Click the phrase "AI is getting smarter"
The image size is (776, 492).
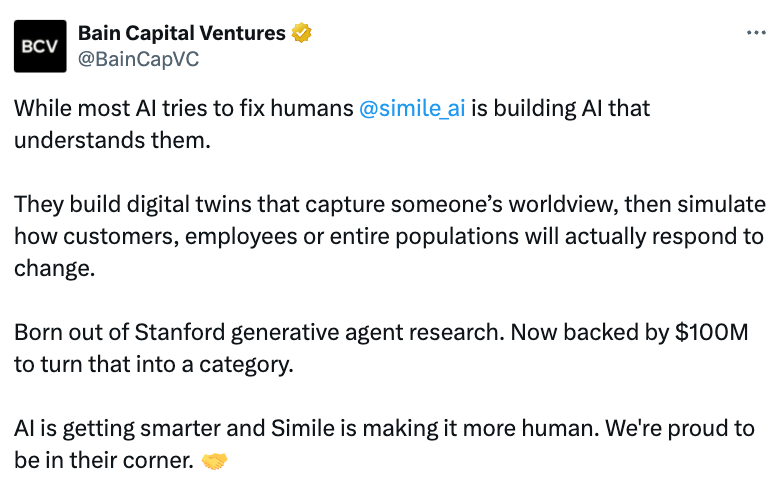coord(108,431)
